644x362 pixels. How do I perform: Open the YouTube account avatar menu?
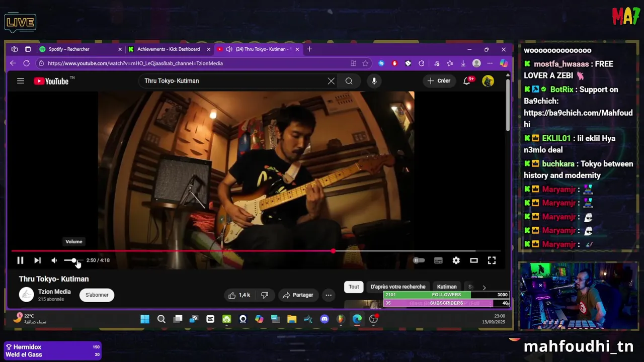click(x=488, y=81)
